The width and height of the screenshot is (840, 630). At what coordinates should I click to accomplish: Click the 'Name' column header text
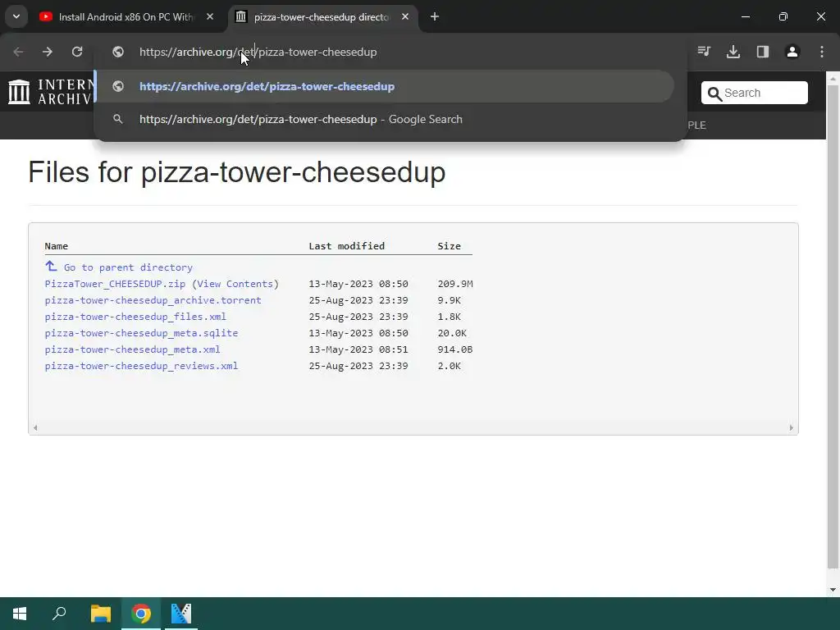[x=57, y=246]
